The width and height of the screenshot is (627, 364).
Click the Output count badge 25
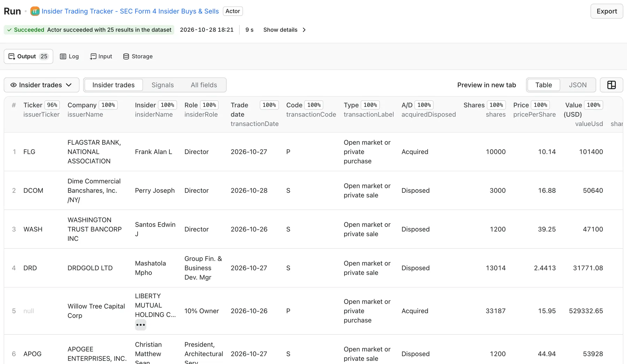click(x=44, y=56)
